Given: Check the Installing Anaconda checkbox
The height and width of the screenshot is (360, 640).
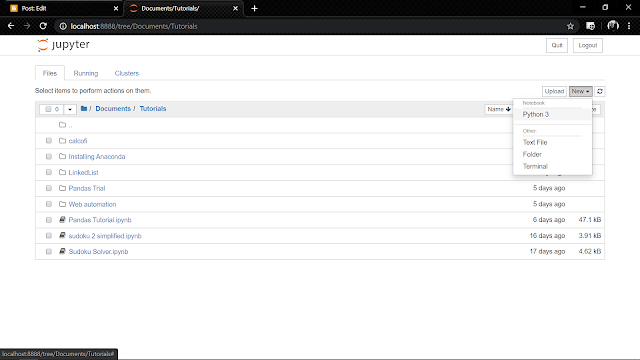Looking at the screenshot, I should [49, 156].
